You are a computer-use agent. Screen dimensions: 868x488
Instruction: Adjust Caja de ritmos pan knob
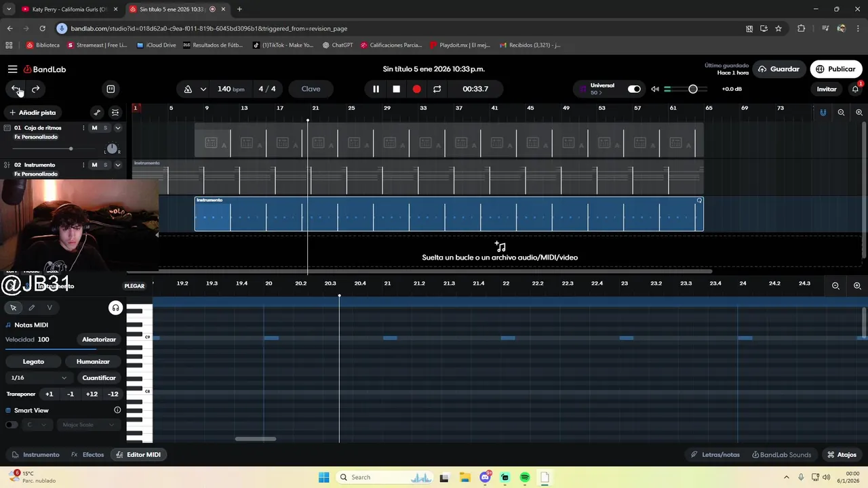coord(112,148)
